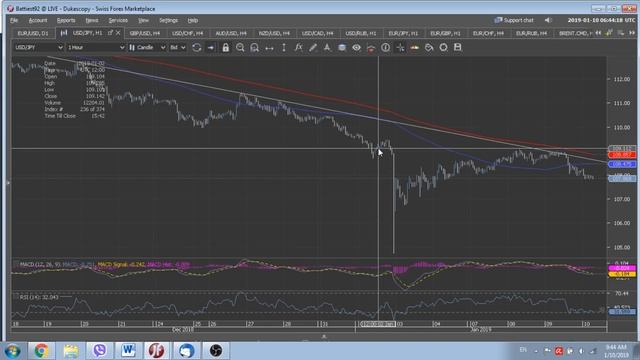640x360 pixels.
Task: Switch to the USD/CAD, H4 chart tab
Action: [x=318, y=33]
